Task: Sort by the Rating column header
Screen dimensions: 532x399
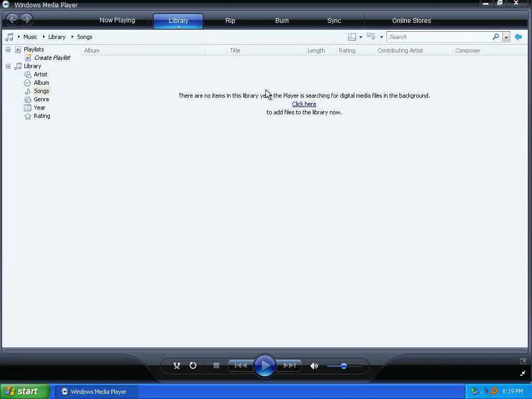Action: pyautogui.click(x=347, y=50)
